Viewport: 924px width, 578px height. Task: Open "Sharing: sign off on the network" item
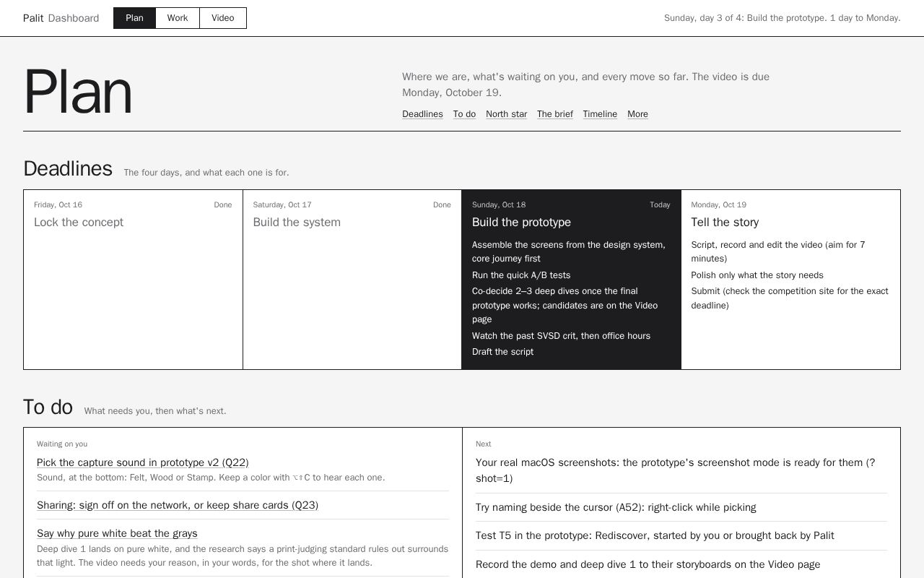pos(178,505)
